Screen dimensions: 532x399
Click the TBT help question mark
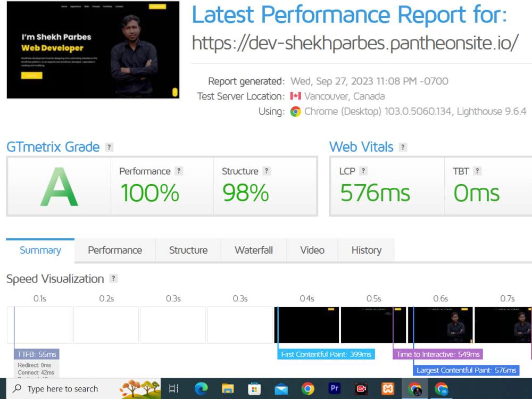point(477,171)
